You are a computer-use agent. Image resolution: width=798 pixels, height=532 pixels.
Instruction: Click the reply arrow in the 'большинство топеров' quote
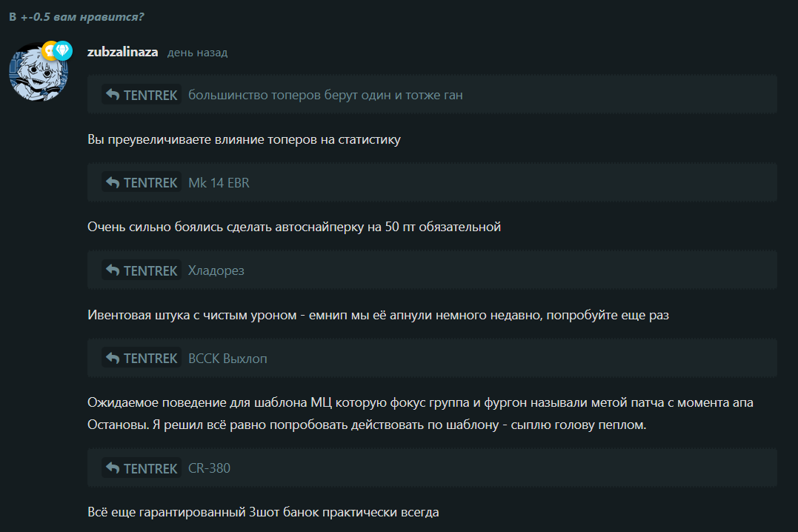(113, 95)
